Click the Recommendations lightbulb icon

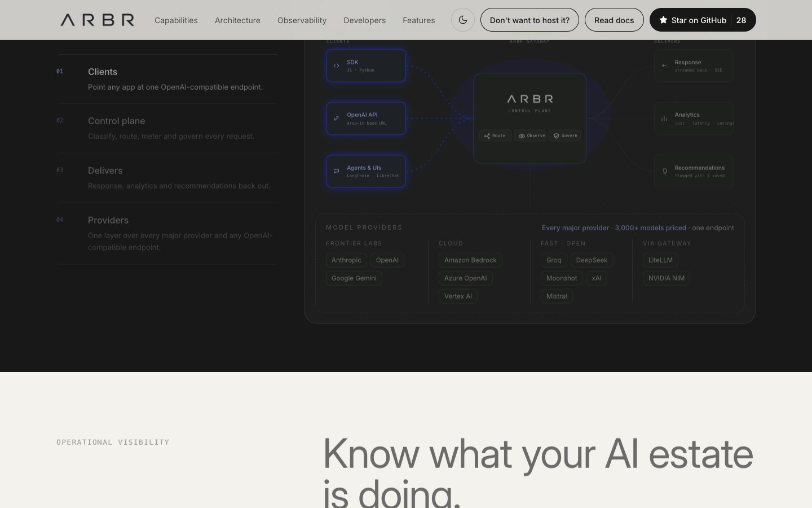[664, 171]
